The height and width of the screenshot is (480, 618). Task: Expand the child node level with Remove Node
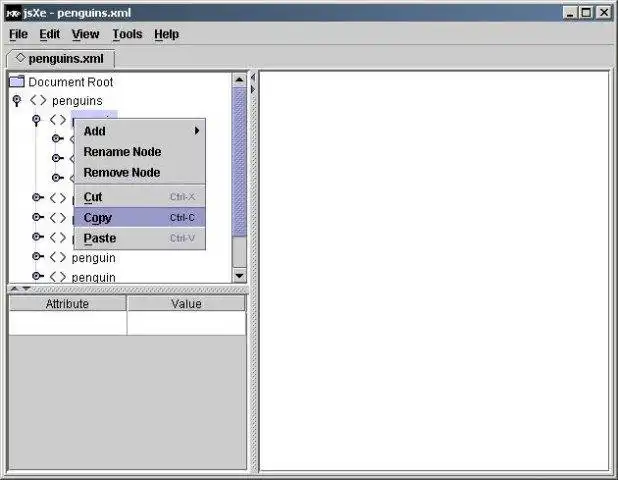point(58,178)
